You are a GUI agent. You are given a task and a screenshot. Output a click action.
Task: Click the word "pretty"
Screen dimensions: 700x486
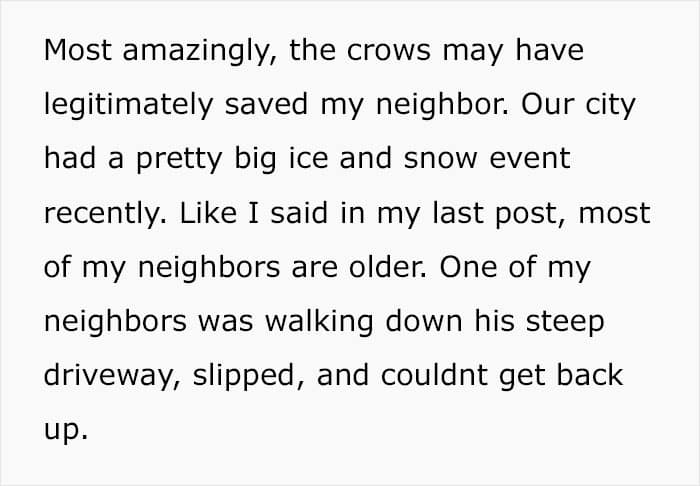pos(179,160)
